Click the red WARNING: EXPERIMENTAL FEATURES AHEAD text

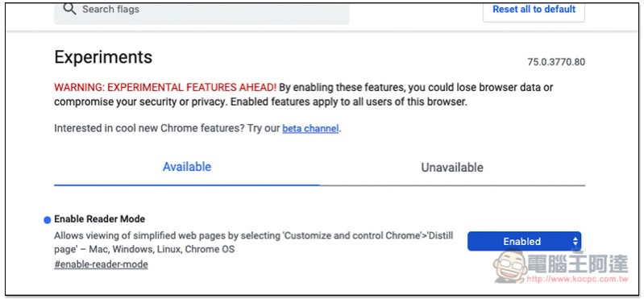pyautogui.click(x=165, y=88)
